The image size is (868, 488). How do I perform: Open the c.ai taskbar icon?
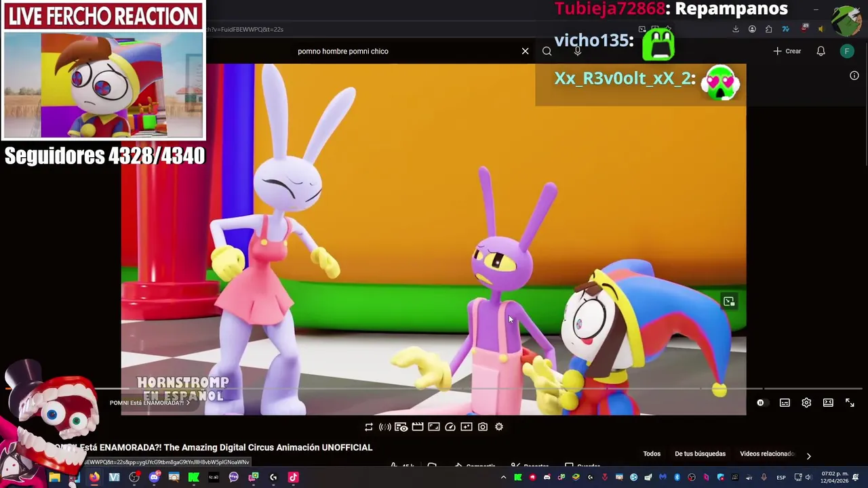click(x=214, y=477)
